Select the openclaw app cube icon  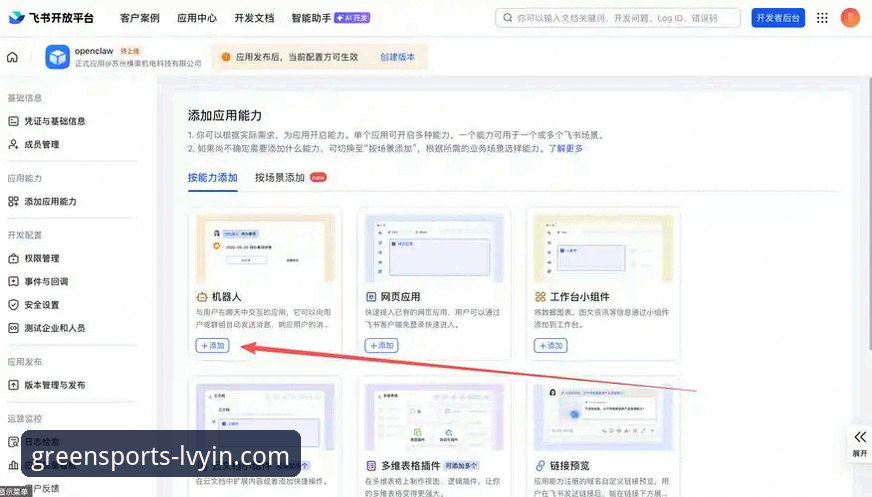click(57, 57)
